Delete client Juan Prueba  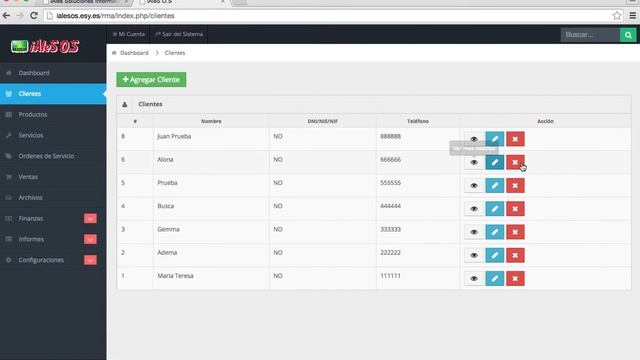(515, 139)
